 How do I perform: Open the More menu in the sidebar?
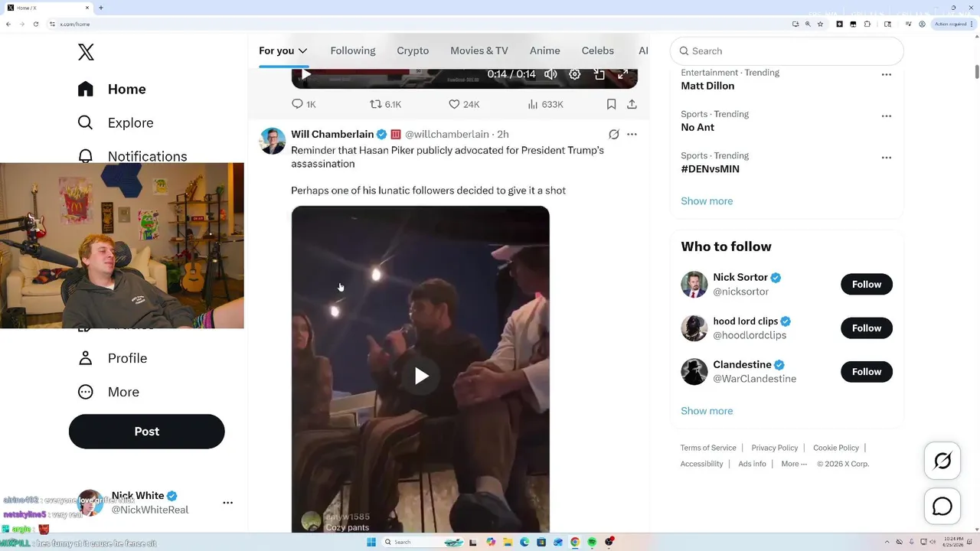coord(109,392)
